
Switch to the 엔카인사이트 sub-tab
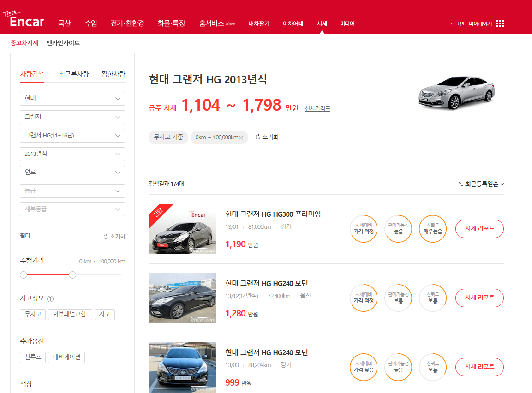pos(63,43)
